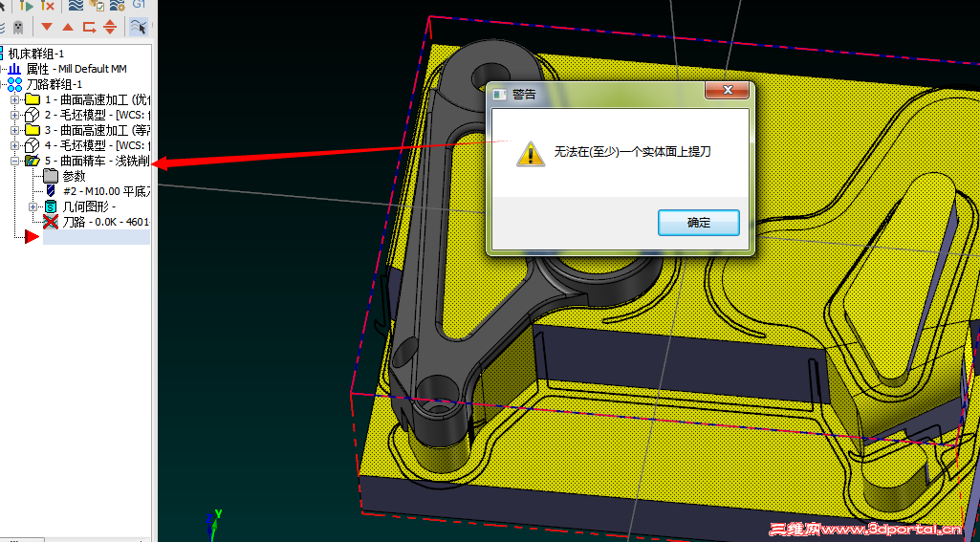Regenerate all dirty operations icon
Screen dimensions: 980x542
click(48, 6)
